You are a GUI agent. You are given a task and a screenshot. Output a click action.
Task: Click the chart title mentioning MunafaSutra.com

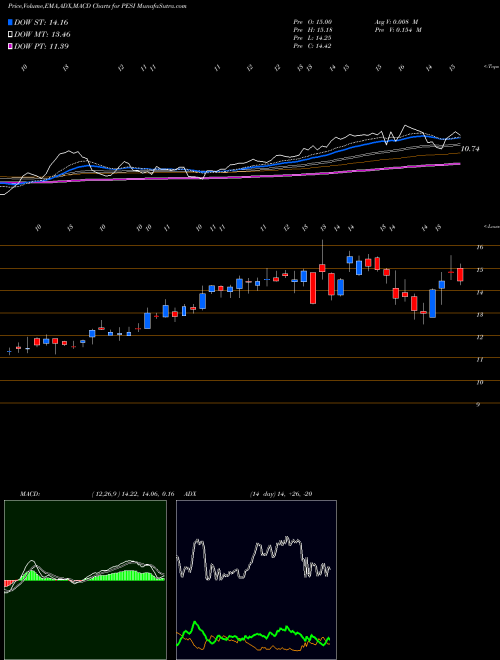tap(97, 6)
